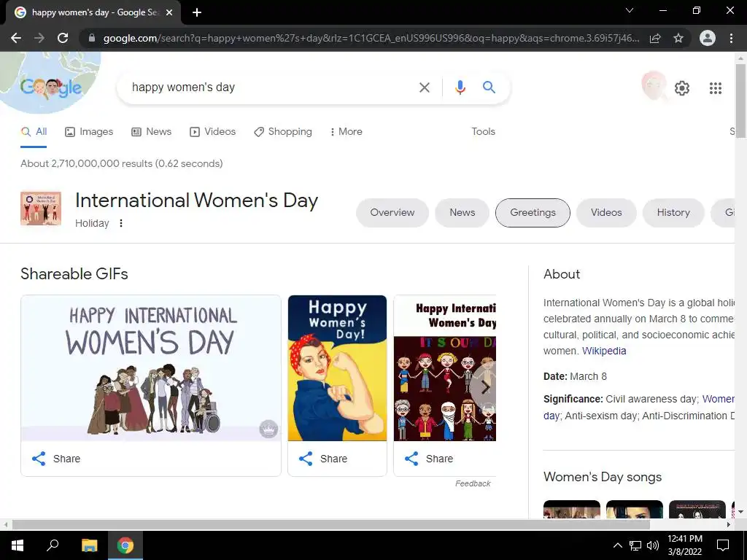The height and width of the screenshot is (560, 747).
Task: Open File Explorer from taskbar
Action: coord(89,545)
